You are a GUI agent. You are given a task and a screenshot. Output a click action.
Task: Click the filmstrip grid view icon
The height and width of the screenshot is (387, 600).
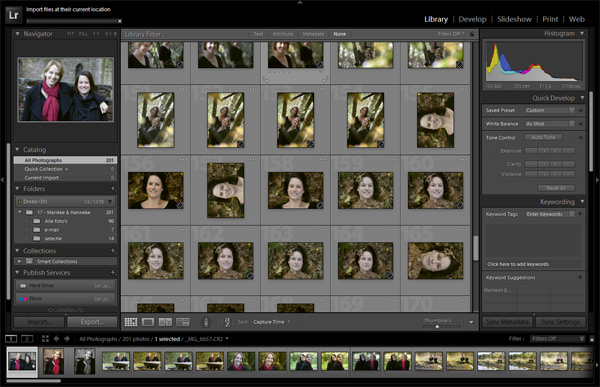click(x=45, y=339)
